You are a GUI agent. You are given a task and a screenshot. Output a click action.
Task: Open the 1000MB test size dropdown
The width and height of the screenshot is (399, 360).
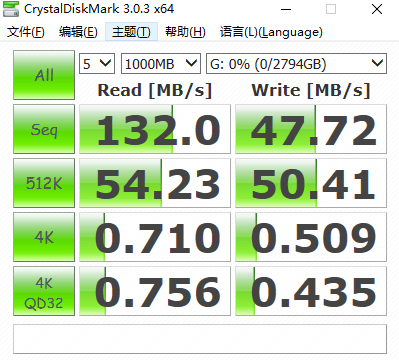click(x=161, y=63)
